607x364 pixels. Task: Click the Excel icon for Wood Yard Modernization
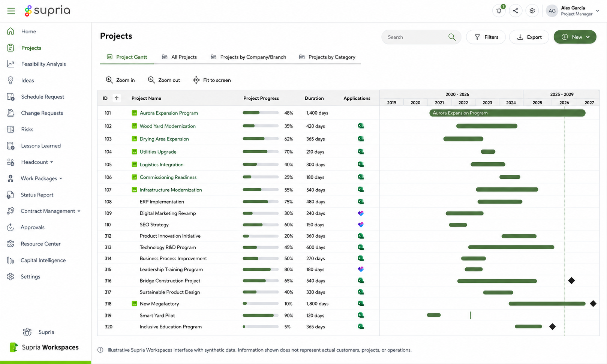361,126
